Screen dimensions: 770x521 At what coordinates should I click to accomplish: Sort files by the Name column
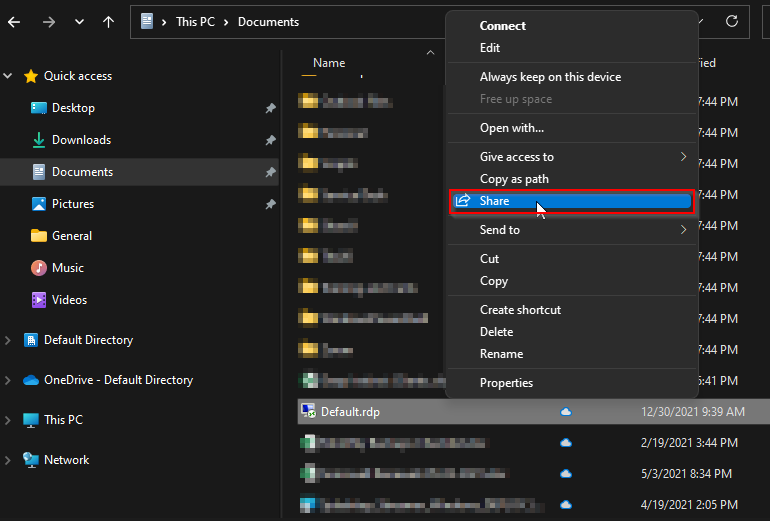pos(329,63)
